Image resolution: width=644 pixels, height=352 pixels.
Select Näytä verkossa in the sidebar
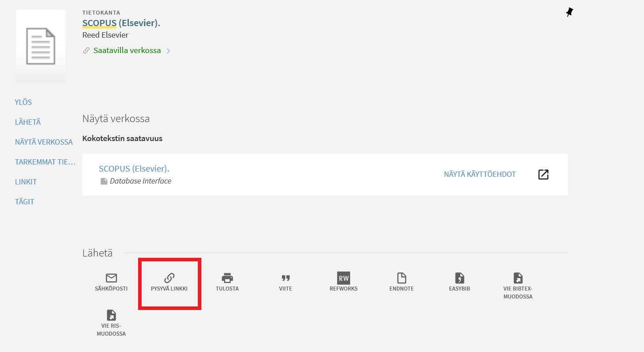44,142
